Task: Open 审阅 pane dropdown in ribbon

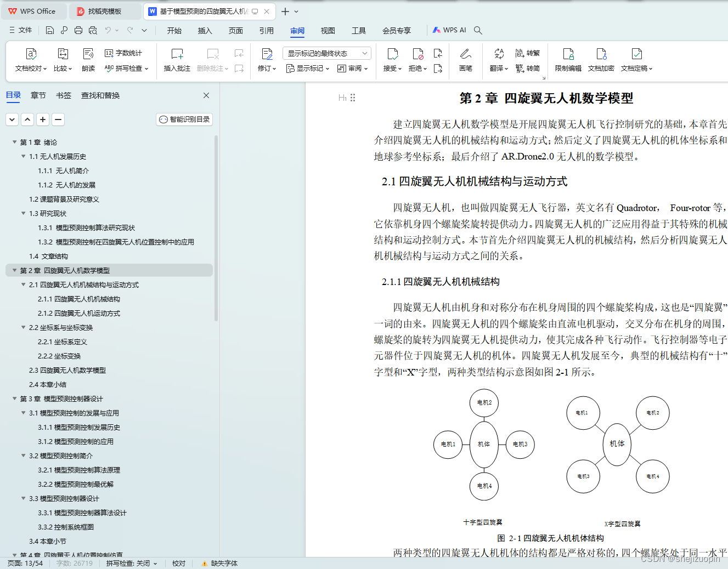Action: tap(352, 69)
